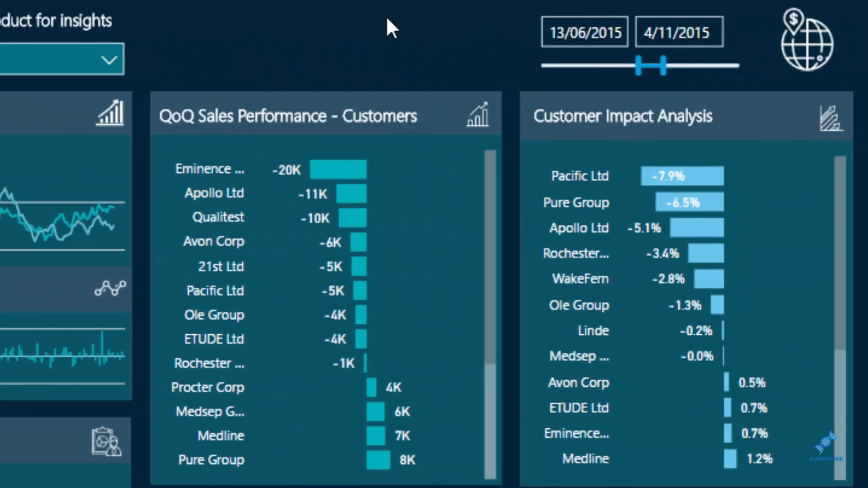Select the bar chart icon above the line chart

click(110, 112)
